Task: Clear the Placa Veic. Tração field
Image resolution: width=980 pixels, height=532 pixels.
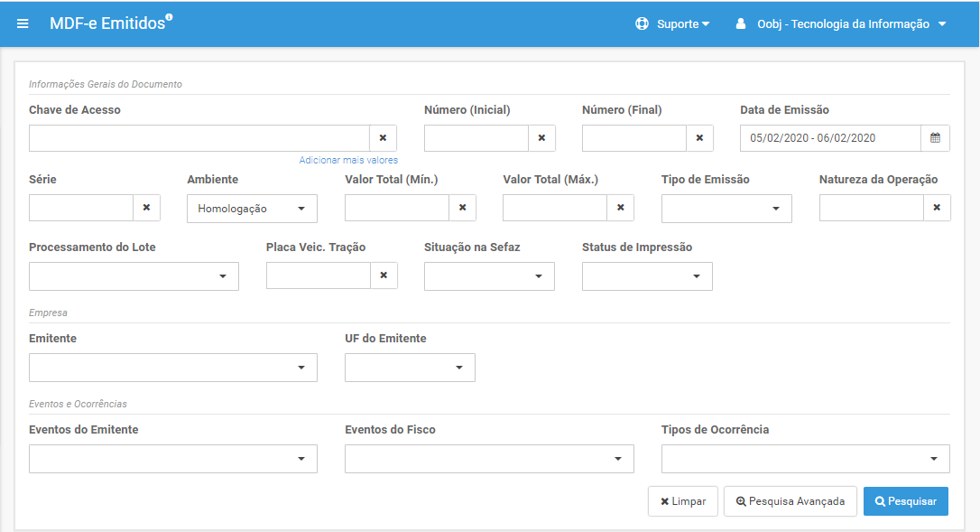Action: point(384,275)
